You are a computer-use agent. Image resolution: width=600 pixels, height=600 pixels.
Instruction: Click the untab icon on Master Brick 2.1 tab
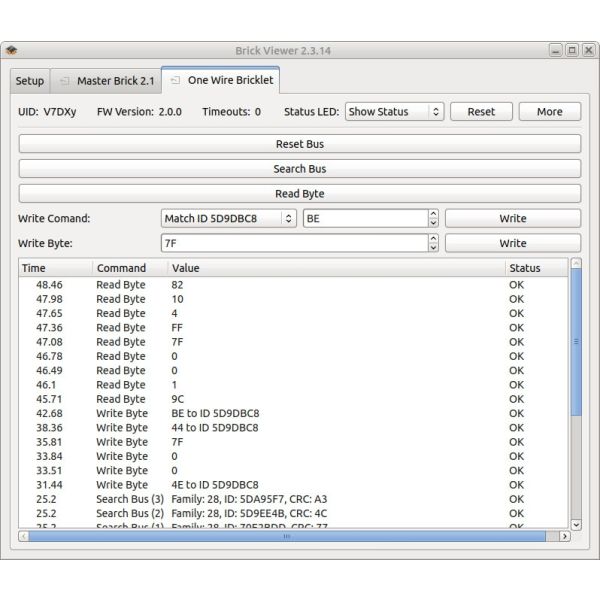(65, 81)
